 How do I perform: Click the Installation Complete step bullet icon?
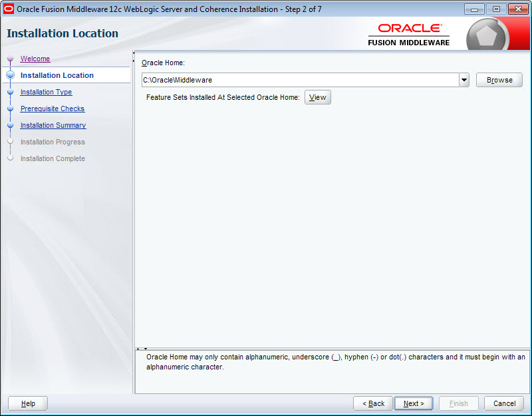click(10, 158)
